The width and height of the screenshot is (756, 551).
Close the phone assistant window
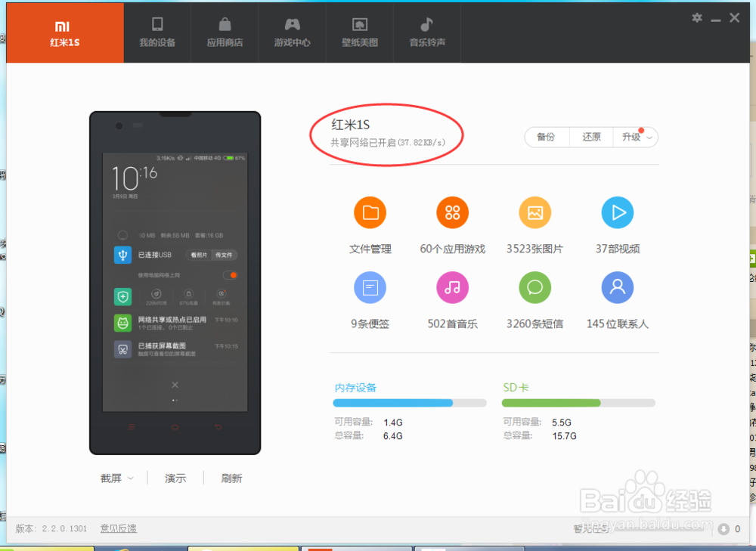click(734, 18)
